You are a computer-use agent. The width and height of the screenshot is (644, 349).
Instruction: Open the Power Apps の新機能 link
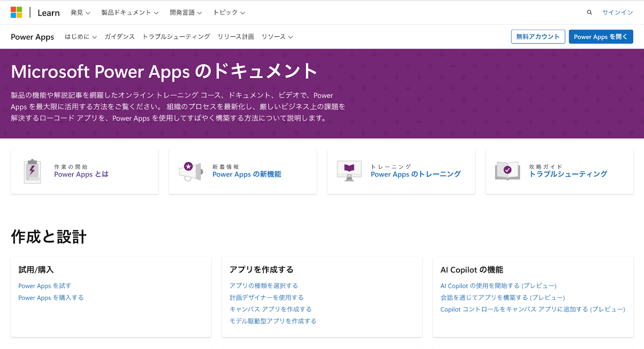(x=247, y=174)
